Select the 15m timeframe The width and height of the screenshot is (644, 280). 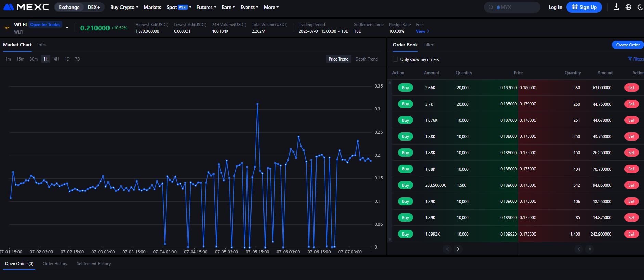pos(21,59)
